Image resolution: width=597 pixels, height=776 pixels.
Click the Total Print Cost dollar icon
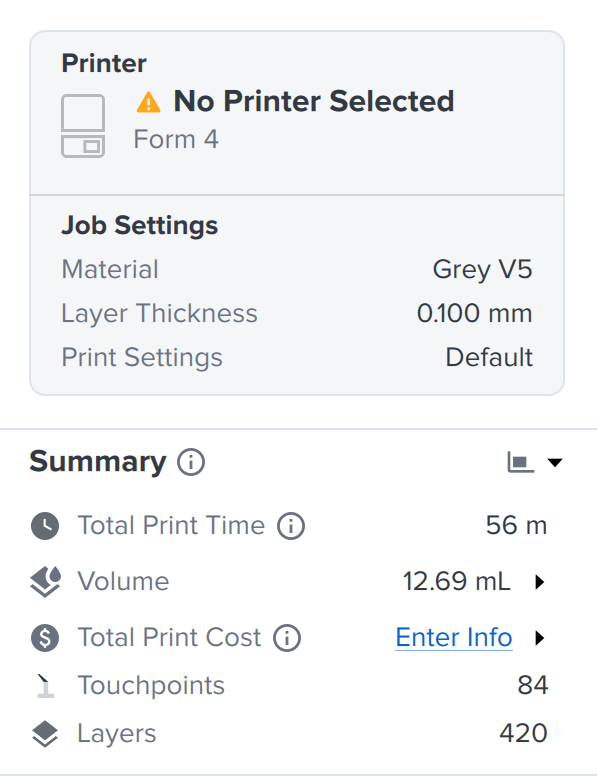(x=45, y=637)
